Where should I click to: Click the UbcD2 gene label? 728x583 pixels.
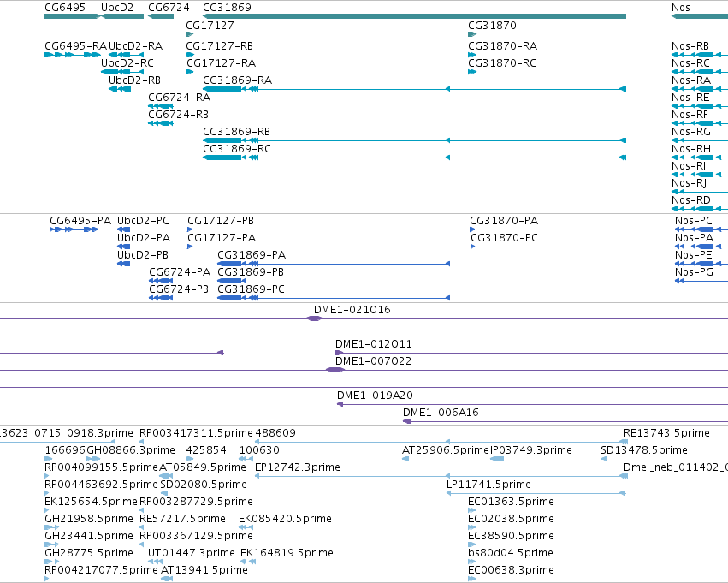tap(117, 8)
